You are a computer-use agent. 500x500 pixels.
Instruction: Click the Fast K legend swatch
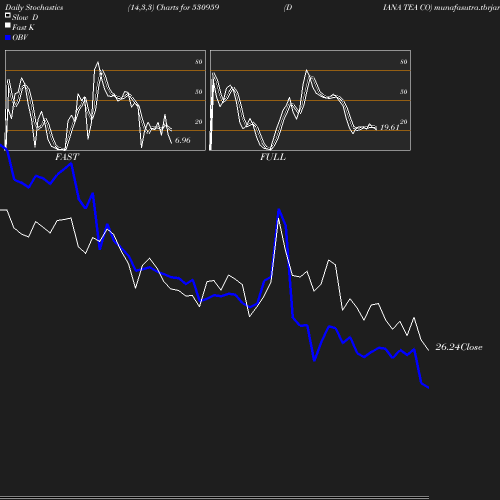(x=8, y=25)
